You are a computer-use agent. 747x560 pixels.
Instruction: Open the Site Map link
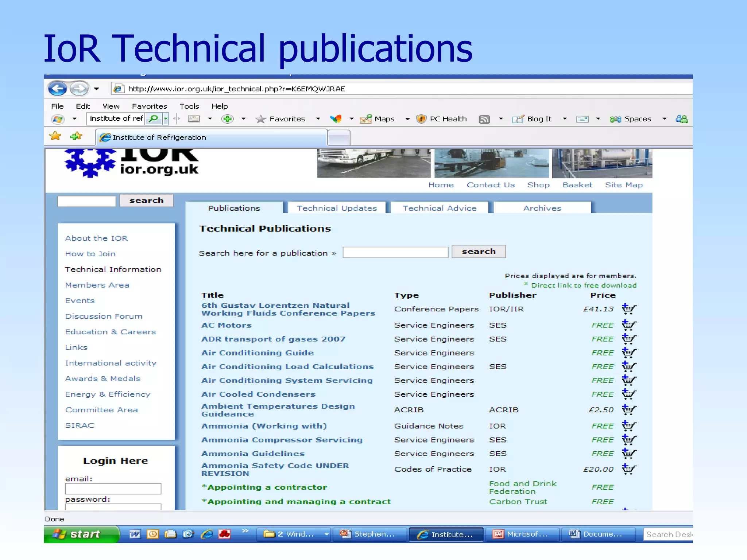pos(624,185)
